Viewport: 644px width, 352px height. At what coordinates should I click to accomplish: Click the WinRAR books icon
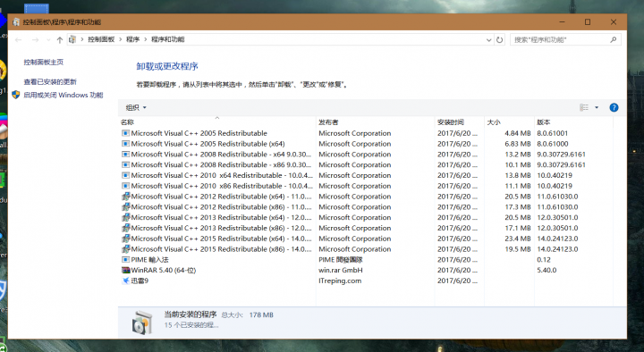click(126, 271)
